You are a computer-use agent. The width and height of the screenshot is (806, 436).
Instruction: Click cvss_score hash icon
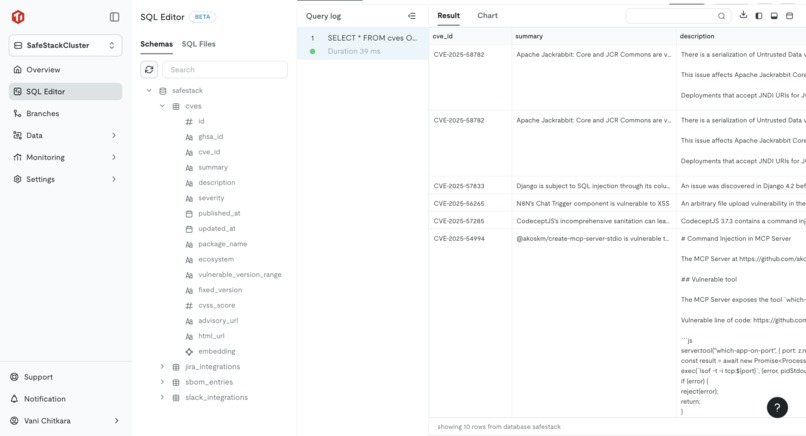(x=189, y=305)
